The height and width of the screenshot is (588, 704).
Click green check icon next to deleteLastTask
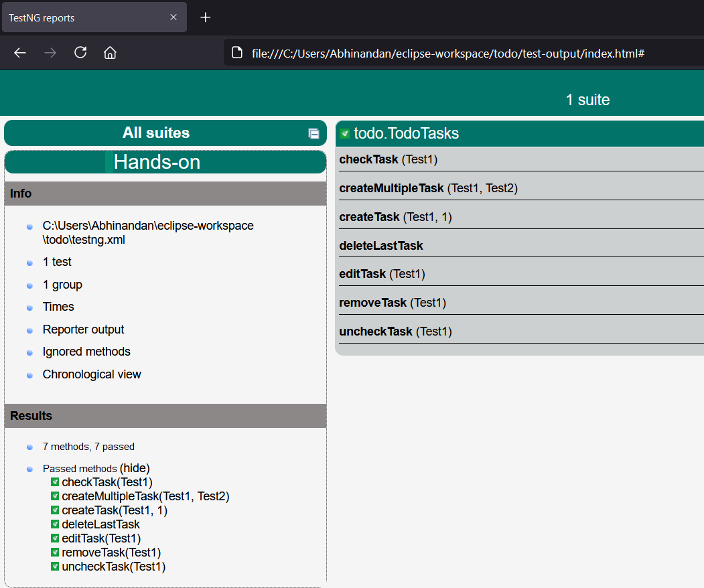pos(55,524)
